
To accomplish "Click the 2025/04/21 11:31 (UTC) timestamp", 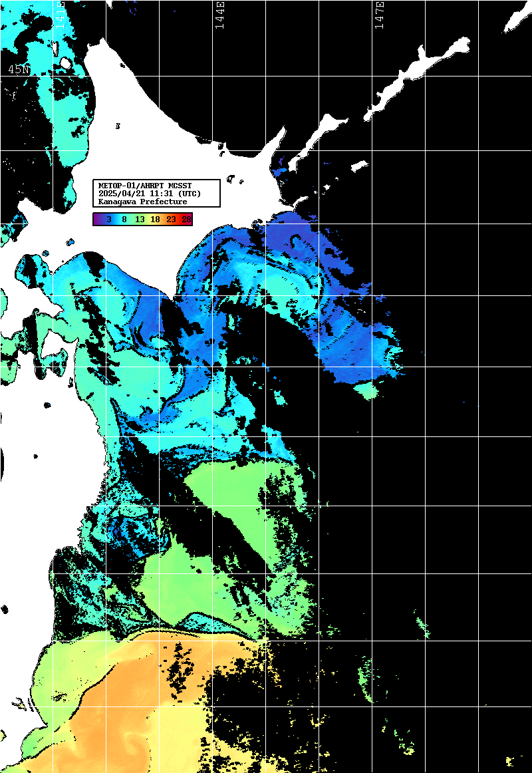I will 150,193.
